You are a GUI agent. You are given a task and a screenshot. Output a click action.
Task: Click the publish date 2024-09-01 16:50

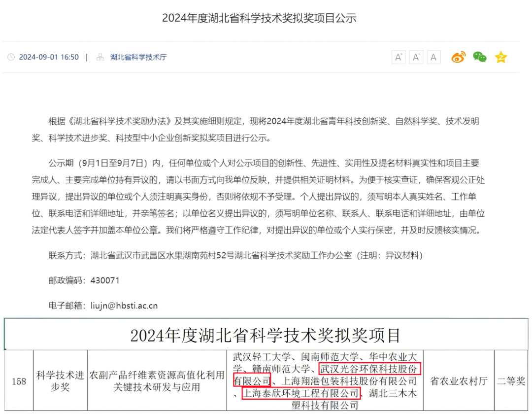pos(49,57)
